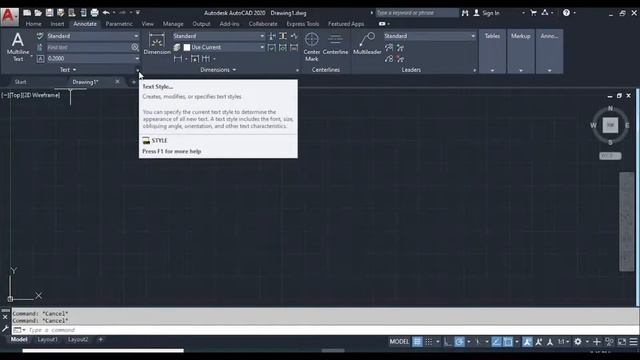
Task: Click the Continue dimension icon
Action: [206, 59]
